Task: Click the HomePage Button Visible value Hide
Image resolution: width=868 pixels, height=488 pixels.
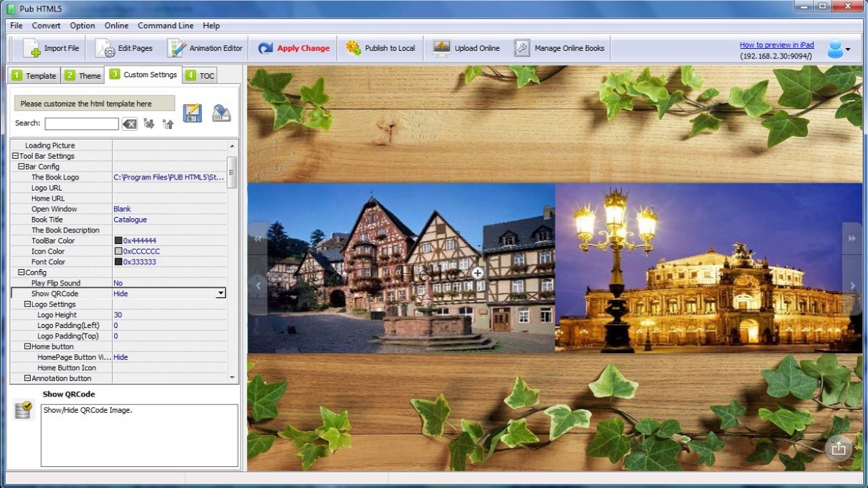Action: [121, 357]
